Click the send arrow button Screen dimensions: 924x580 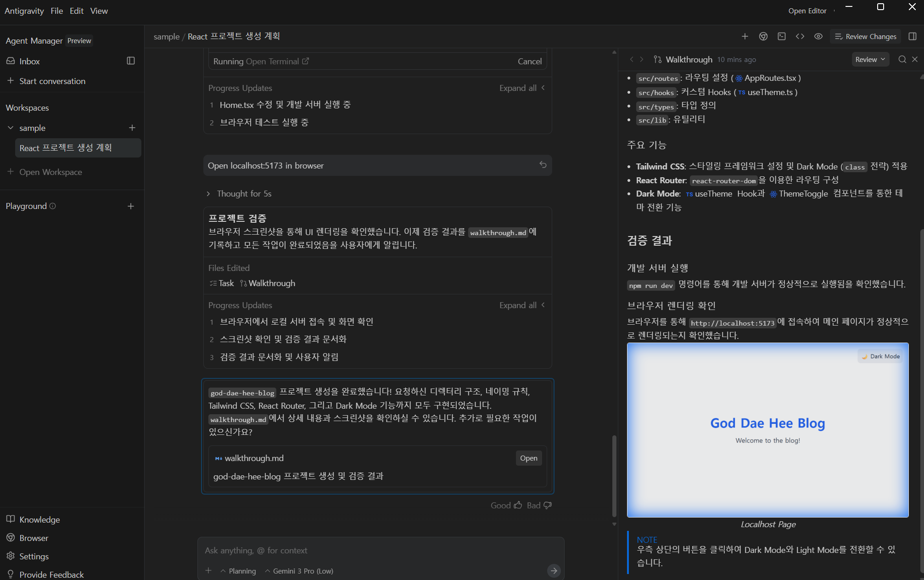(x=554, y=571)
